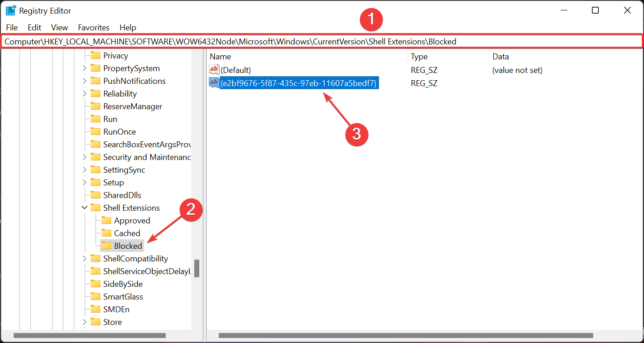Select the "SideBySide" key label
This screenshot has height=343, width=644.
123,284
